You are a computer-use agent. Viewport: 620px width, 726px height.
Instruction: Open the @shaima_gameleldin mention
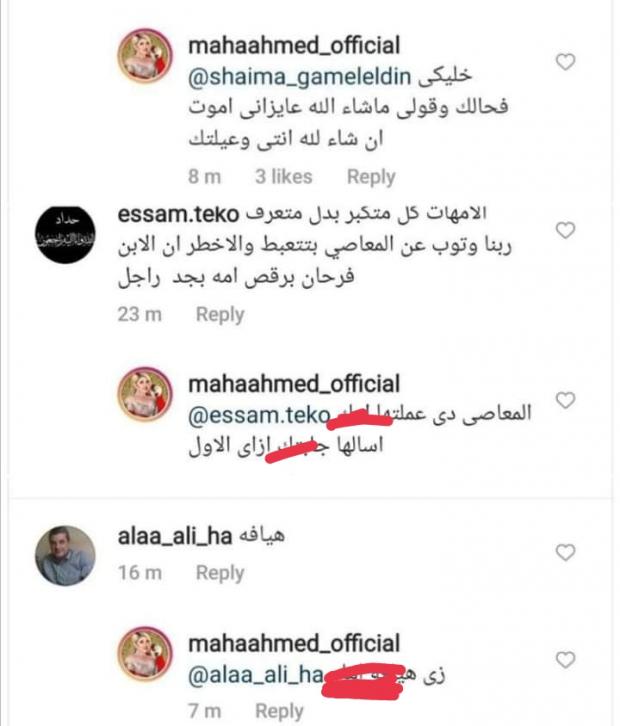(x=300, y=77)
